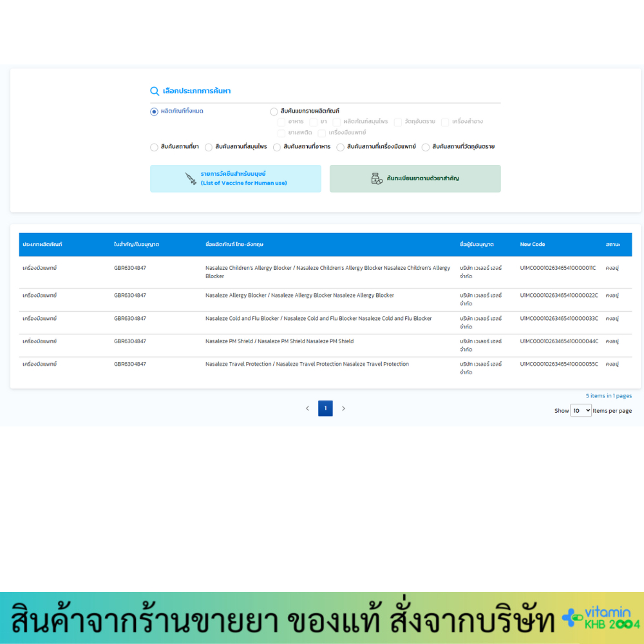Click the ค้นทะเบียนยาตามตัวยาสำคัญ button
644x644 pixels.
[x=415, y=178]
